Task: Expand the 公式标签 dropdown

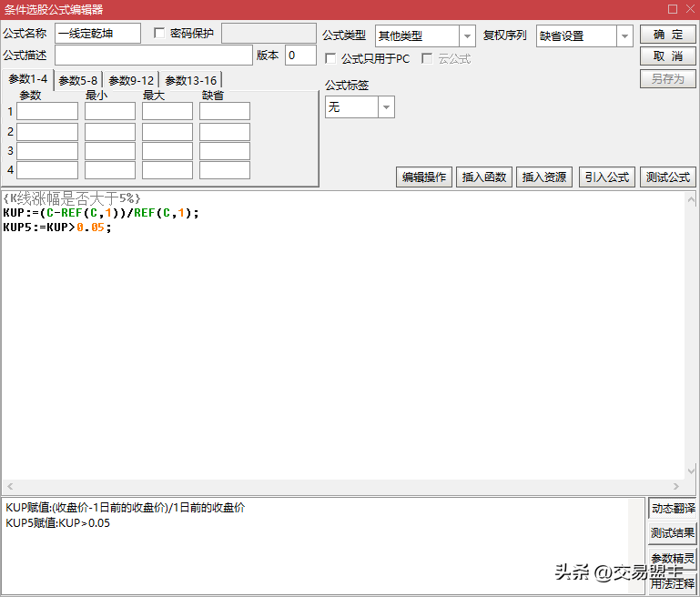Action: tap(386, 107)
